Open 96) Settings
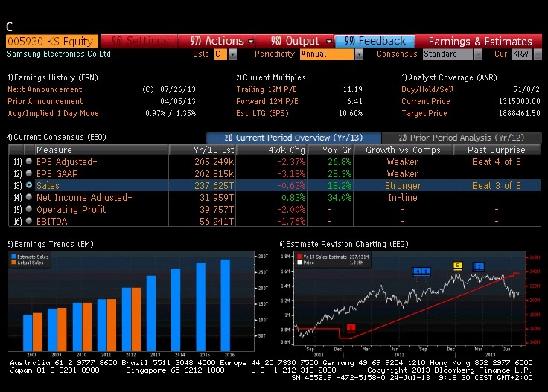The image size is (548, 392). (x=139, y=41)
